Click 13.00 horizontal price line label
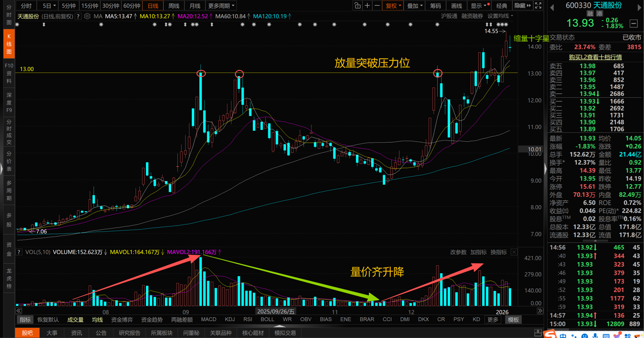The image size is (644, 338). pos(26,69)
